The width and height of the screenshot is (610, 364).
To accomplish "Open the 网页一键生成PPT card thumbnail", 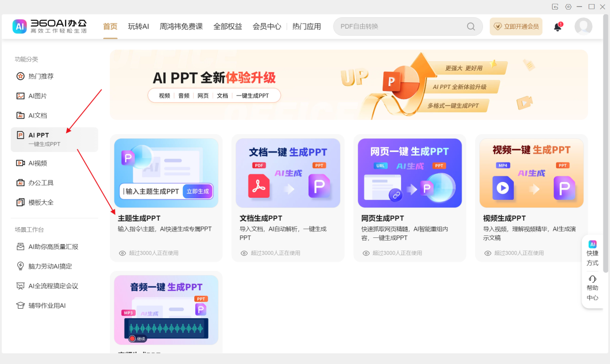I will [410, 173].
